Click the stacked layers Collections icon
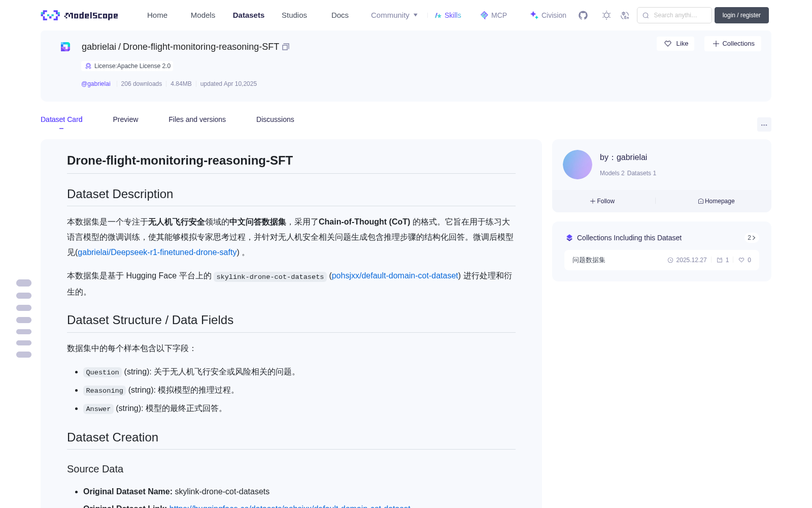Screen dimensions: 812x508 pyautogui.click(x=569, y=238)
